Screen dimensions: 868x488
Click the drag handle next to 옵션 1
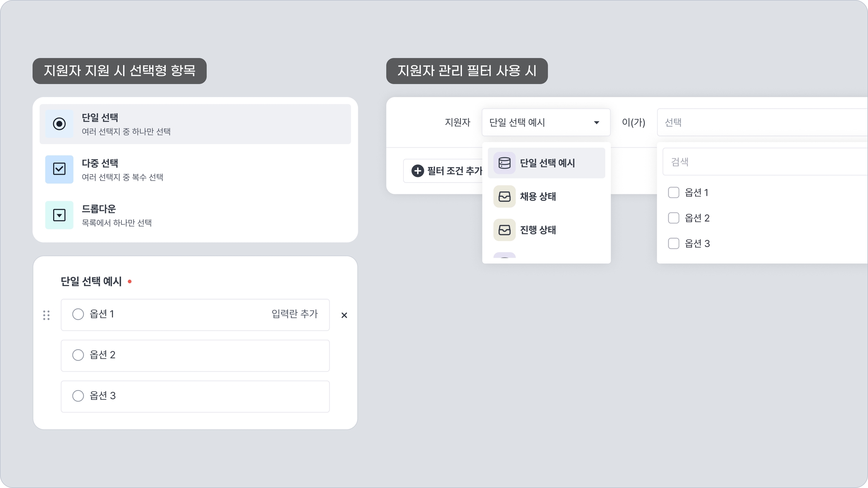coord(46,315)
